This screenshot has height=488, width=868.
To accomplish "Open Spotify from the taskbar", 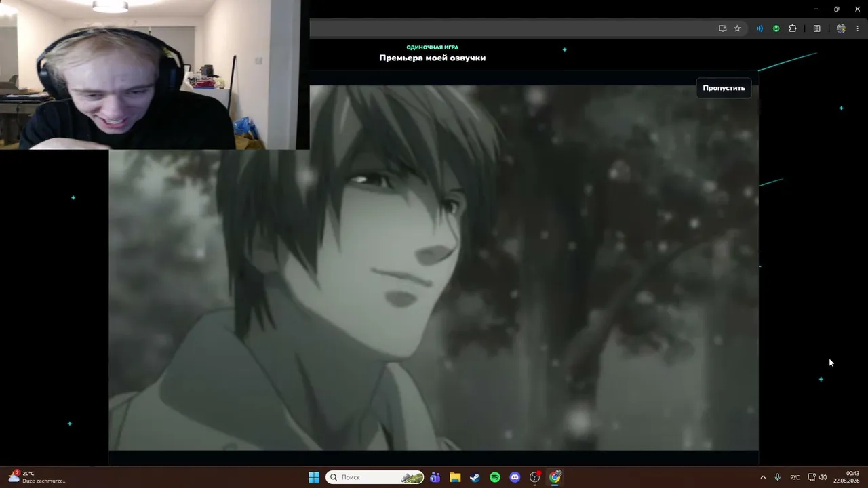I will coord(495,477).
